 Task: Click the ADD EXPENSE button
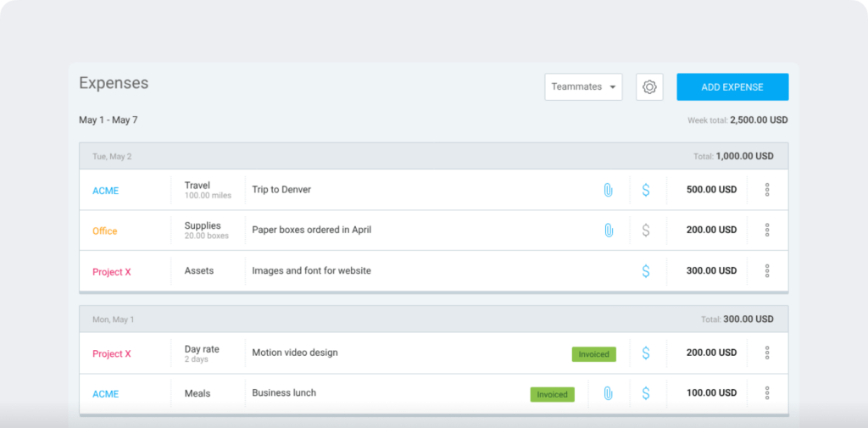(732, 87)
